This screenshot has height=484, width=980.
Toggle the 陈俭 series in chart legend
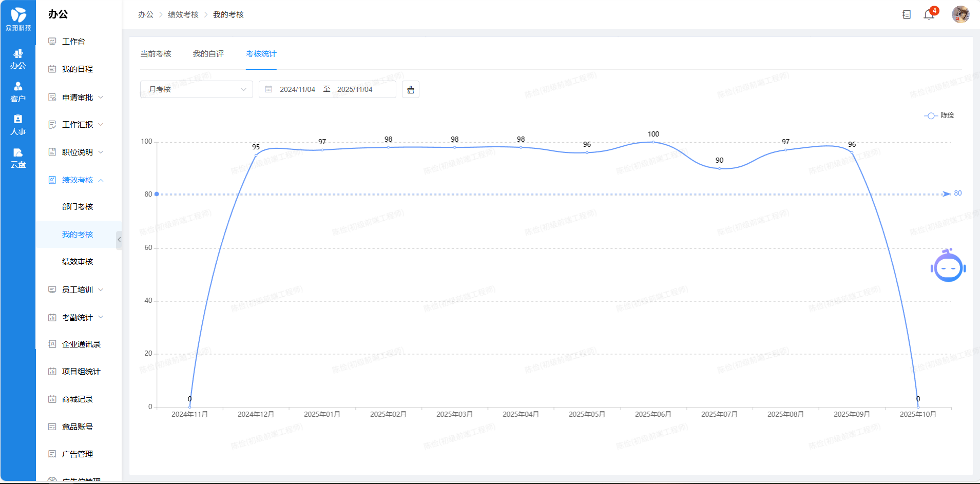point(939,115)
